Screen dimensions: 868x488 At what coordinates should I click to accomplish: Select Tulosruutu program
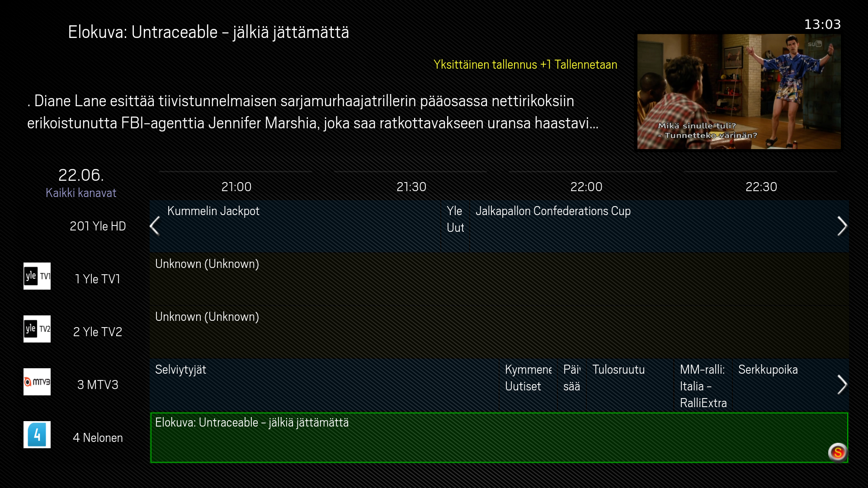click(x=631, y=385)
